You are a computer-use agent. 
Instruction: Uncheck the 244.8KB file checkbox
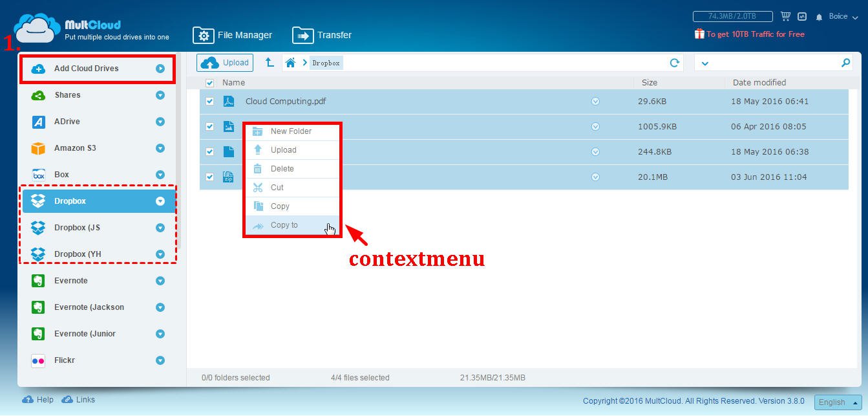(x=209, y=152)
